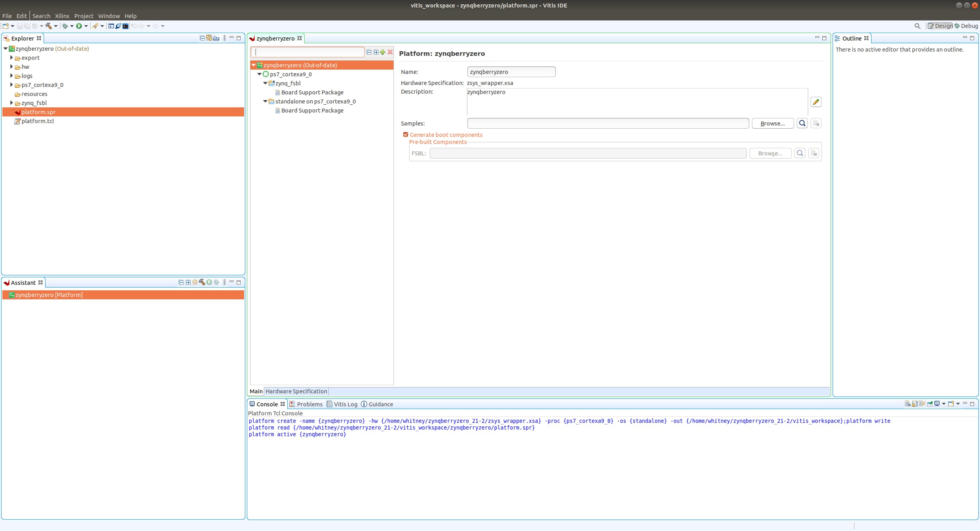Open the Run dropdown arrow in toolbar
The image size is (980, 531).
tap(86, 26)
